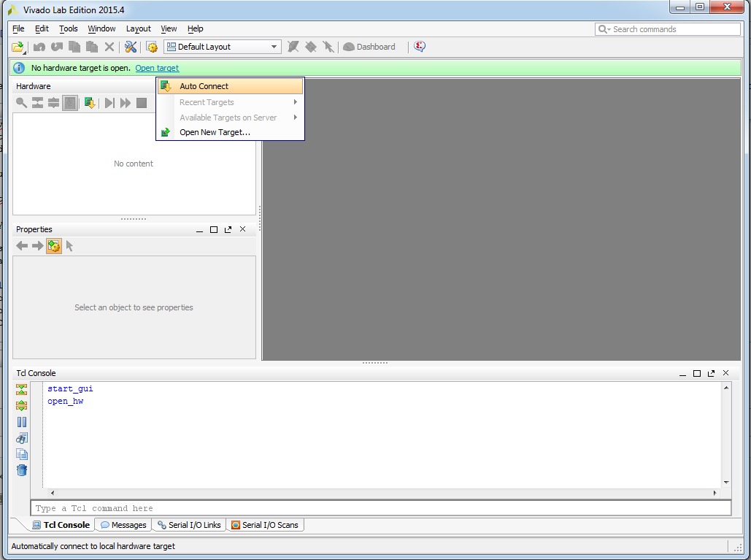Open the File menu
Image resolution: width=751 pixels, height=560 pixels.
point(18,28)
